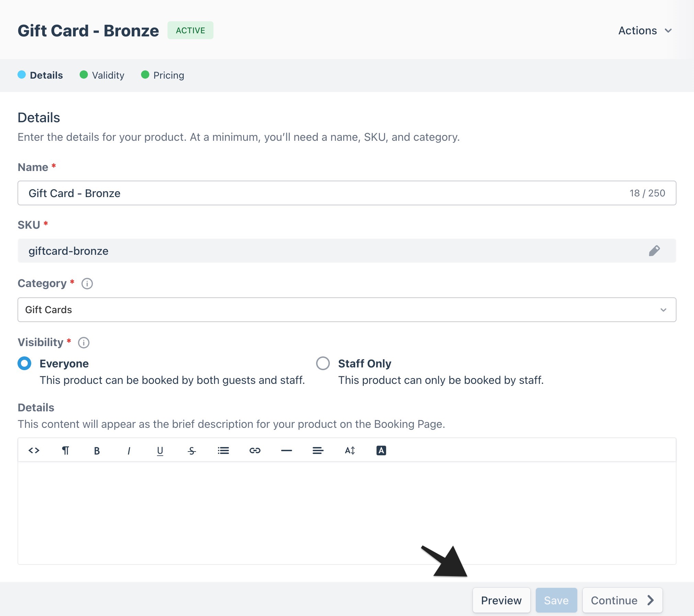This screenshot has height=616, width=694.
Task: Apply bold formatting in the editor
Action: [x=97, y=450]
